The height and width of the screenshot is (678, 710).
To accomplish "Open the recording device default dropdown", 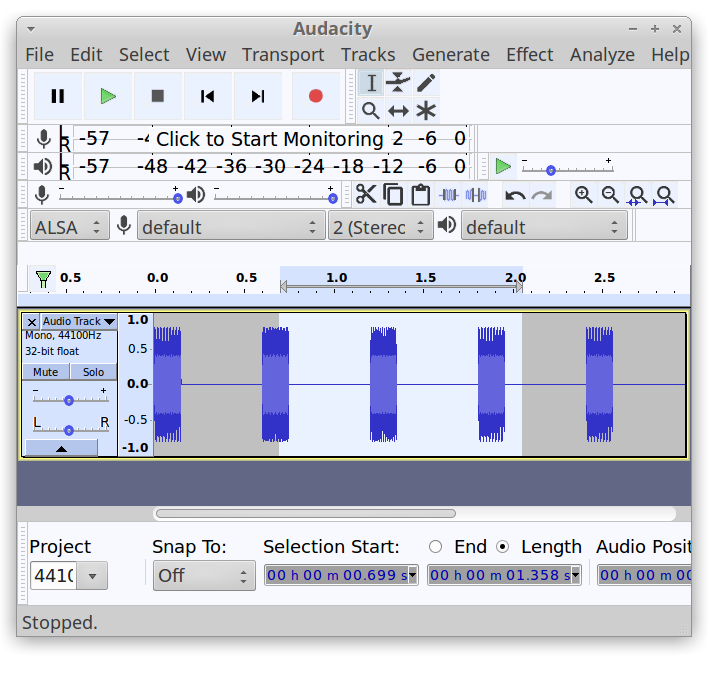I will point(231,226).
